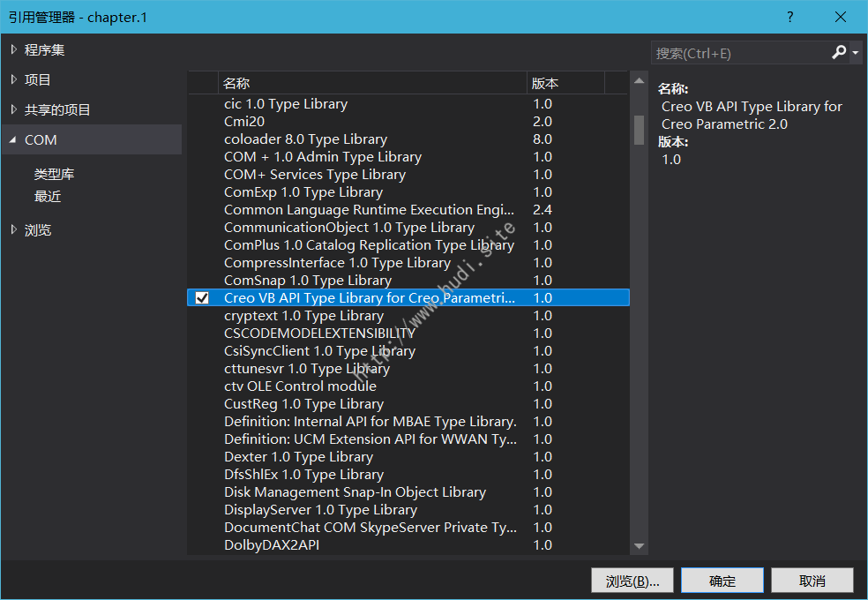The image size is (868, 600).
Task: Click the search magnifier icon
Action: point(839,53)
